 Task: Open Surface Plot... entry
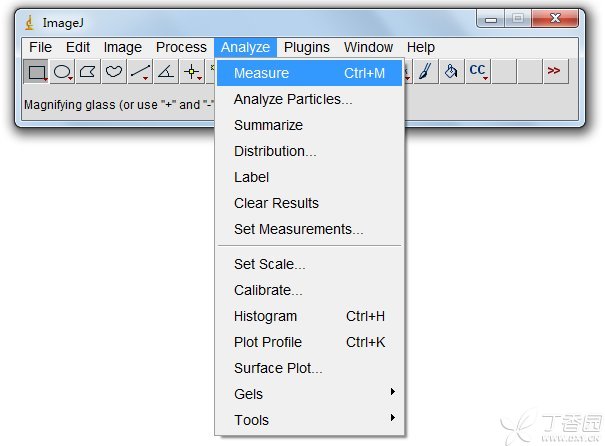309,368
